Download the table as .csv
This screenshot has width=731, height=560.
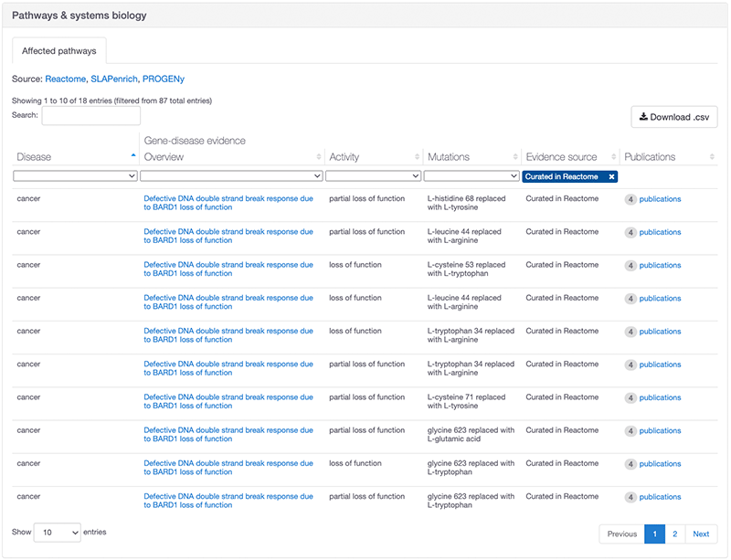coord(674,117)
